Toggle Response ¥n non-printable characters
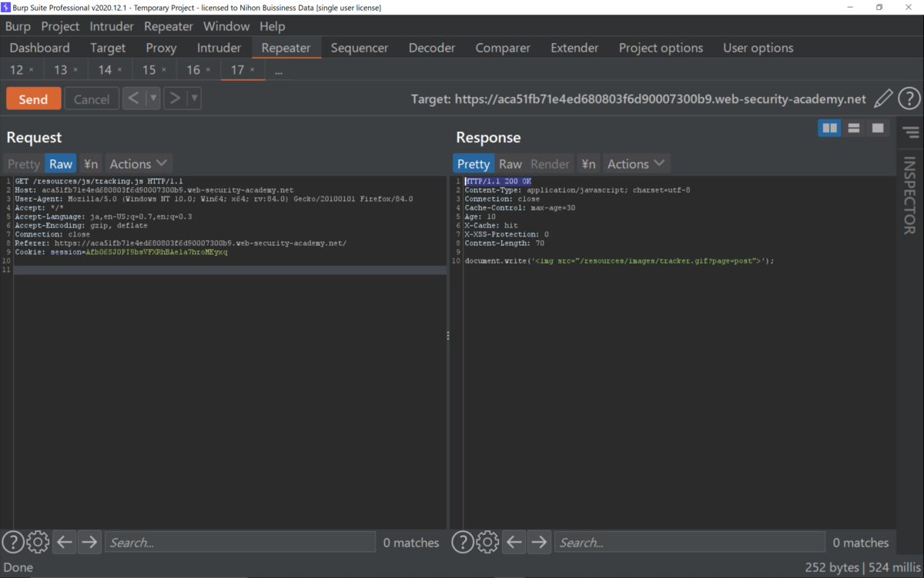The image size is (924, 578). coord(588,163)
